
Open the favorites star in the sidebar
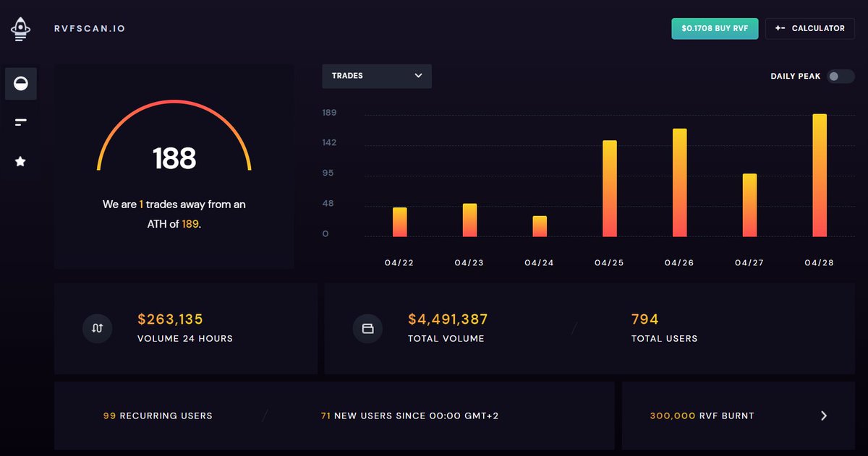point(20,160)
